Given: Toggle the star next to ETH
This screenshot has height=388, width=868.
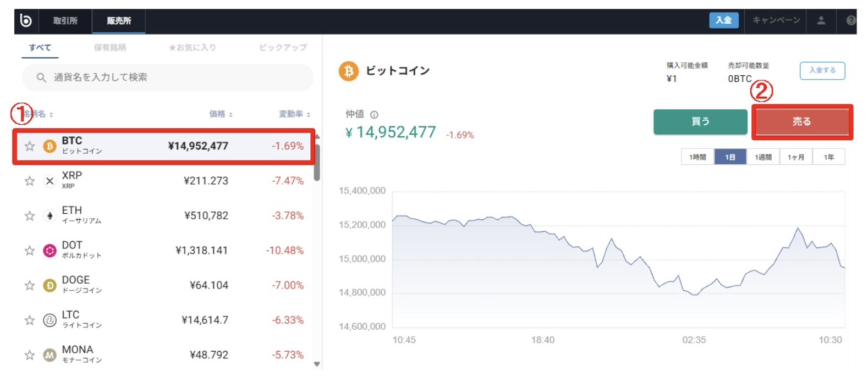Looking at the screenshot, I should [30, 215].
